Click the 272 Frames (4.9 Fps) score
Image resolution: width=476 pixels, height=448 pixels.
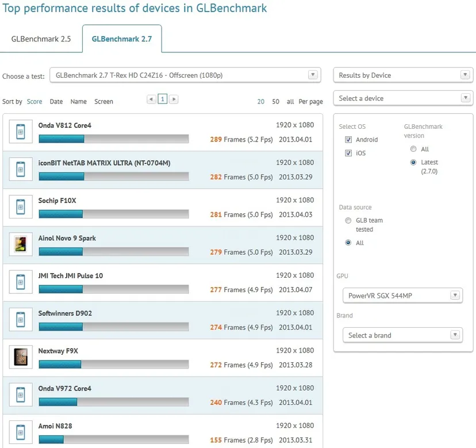tap(241, 365)
